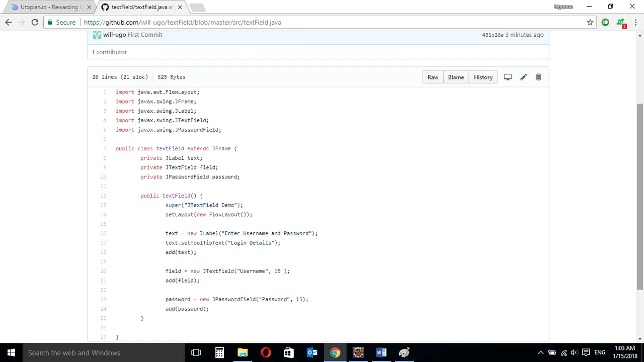Select line number 7

105,148
